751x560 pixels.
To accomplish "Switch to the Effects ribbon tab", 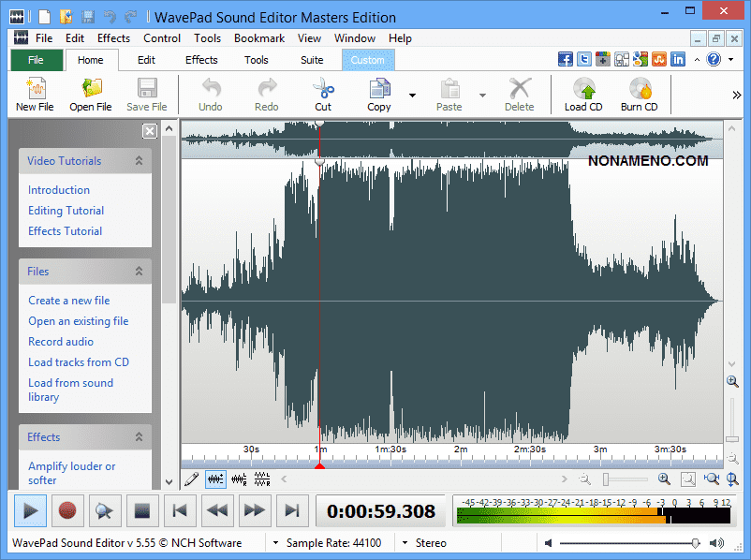I will click(x=201, y=60).
